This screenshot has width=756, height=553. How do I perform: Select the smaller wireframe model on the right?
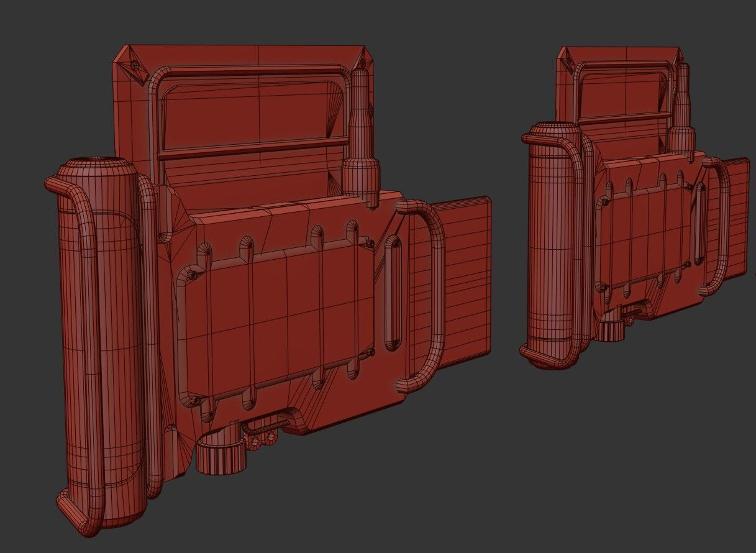(635, 207)
